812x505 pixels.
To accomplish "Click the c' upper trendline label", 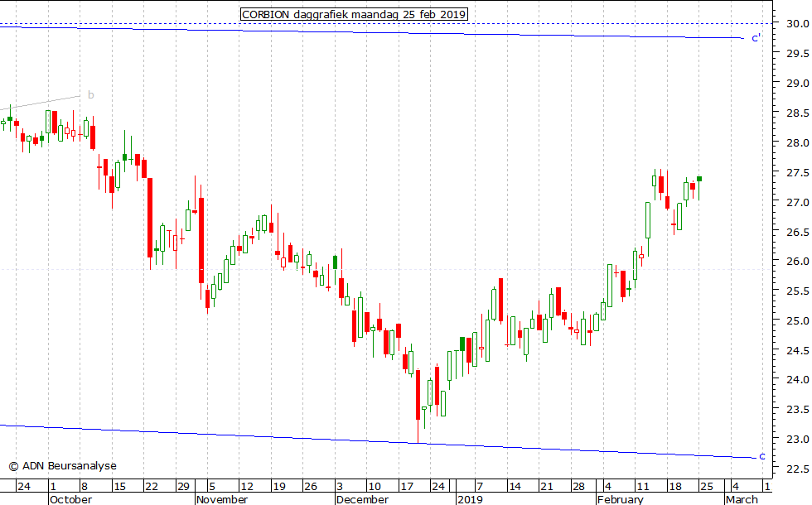I will (756, 38).
